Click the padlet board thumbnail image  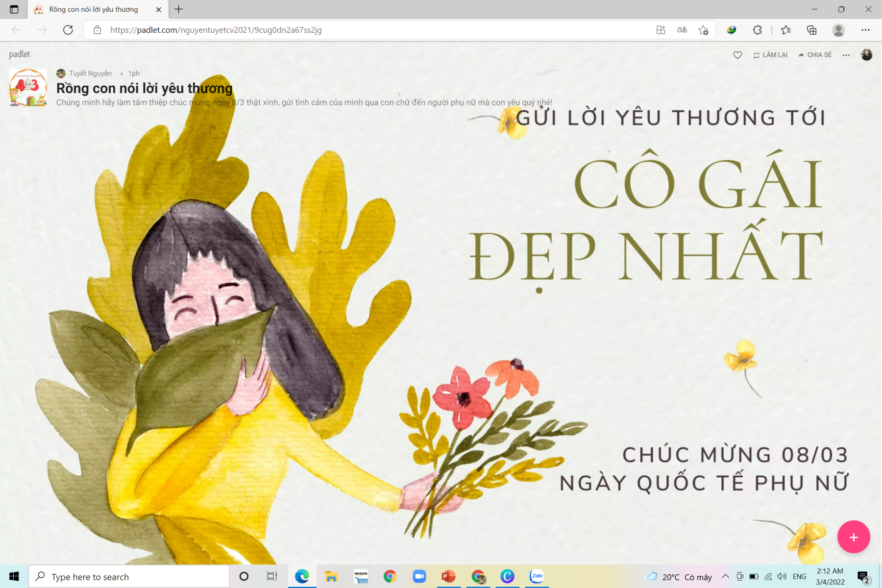pos(28,88)
